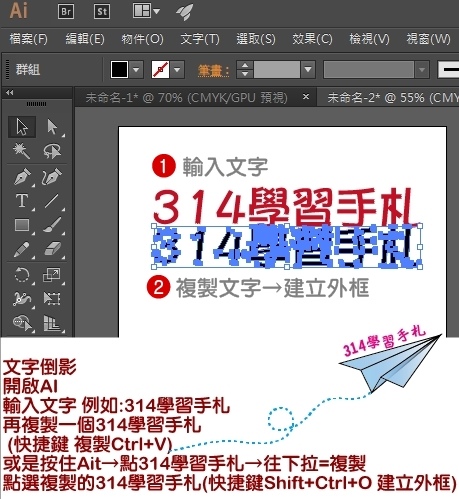Select the Eraser tool
This screenshot has width=459, height=499.
coord(52,250)
